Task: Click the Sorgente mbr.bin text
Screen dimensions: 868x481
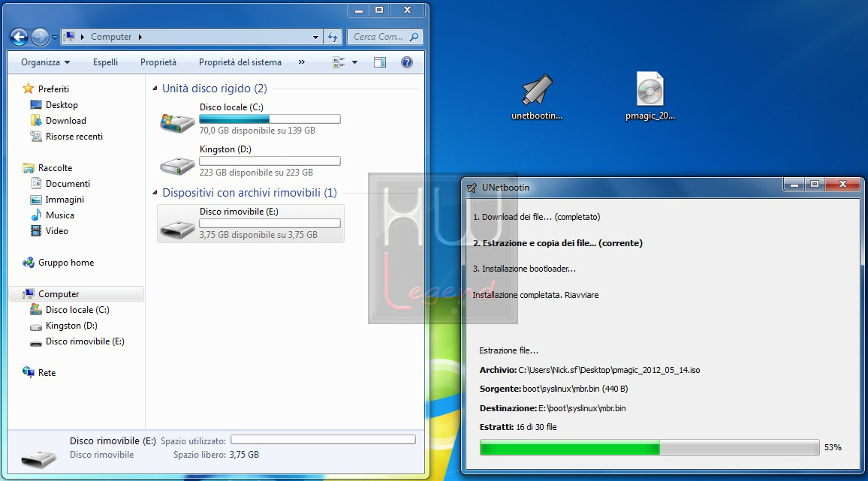Action: click(553, 389)
